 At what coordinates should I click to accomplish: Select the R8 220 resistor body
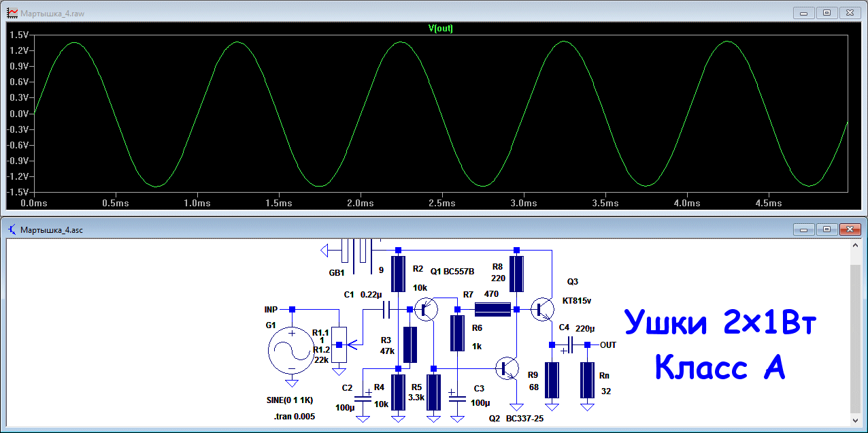click(516, 274)
